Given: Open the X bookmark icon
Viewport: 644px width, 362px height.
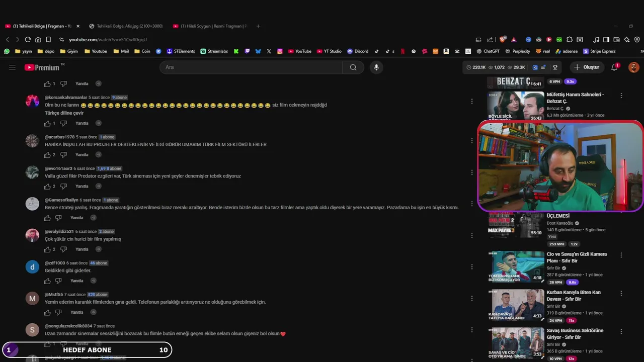Looking at the screenshot, I should tap(269, 51).
